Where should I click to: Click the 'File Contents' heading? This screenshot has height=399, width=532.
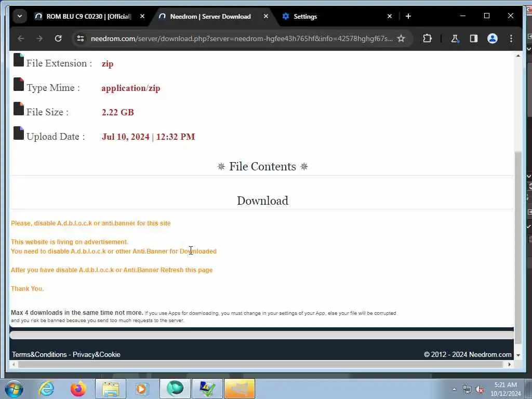click(x=262, y=167)
